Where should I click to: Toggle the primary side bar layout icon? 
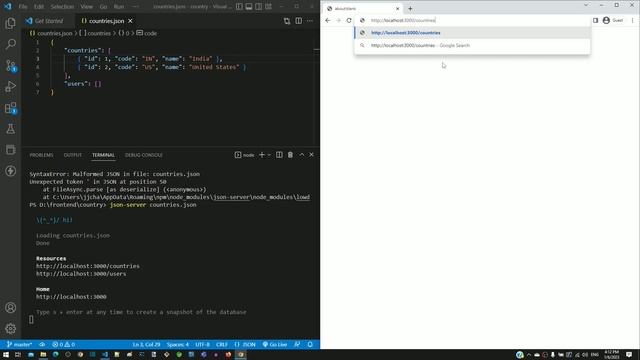tap(239, 7)
